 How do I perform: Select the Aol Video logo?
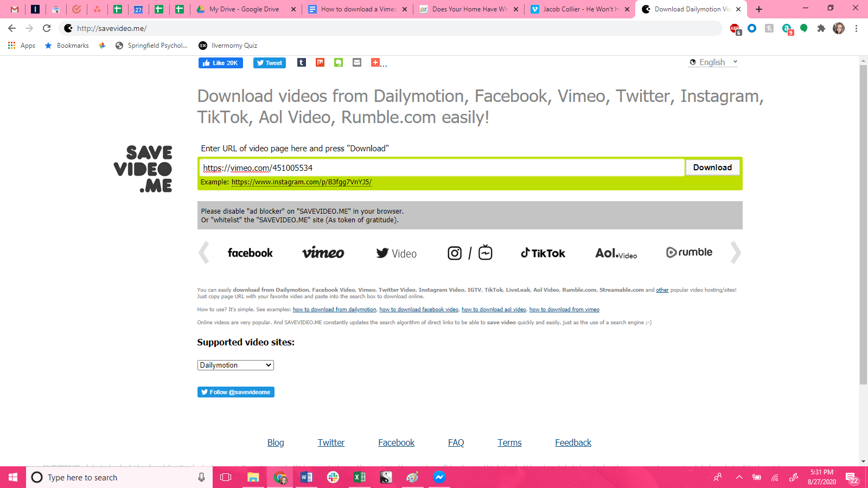(616, 253)
